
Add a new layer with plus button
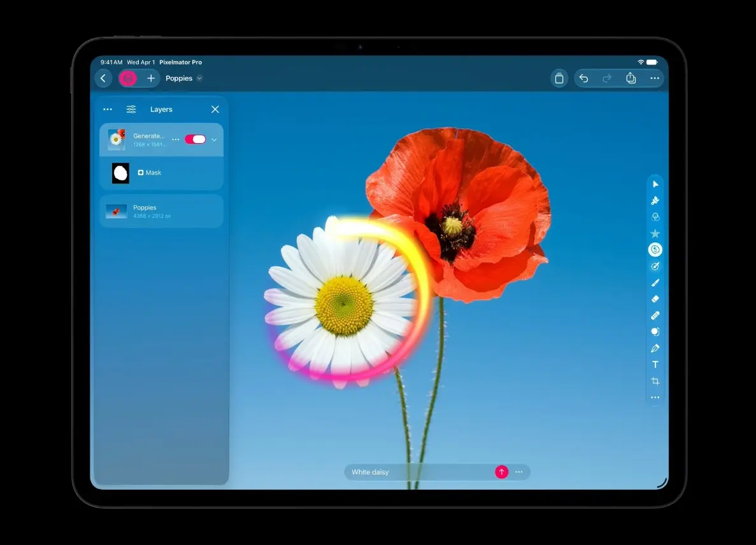[151, 78]
